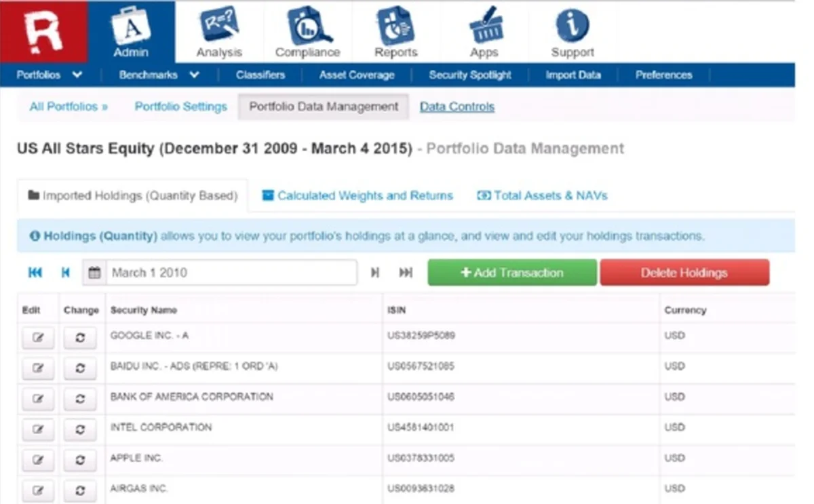The width and height of the screenshot is (814, 504).
Task: Switch to Calculated Weights and Returns tab
Action: [x=357, y=195]
